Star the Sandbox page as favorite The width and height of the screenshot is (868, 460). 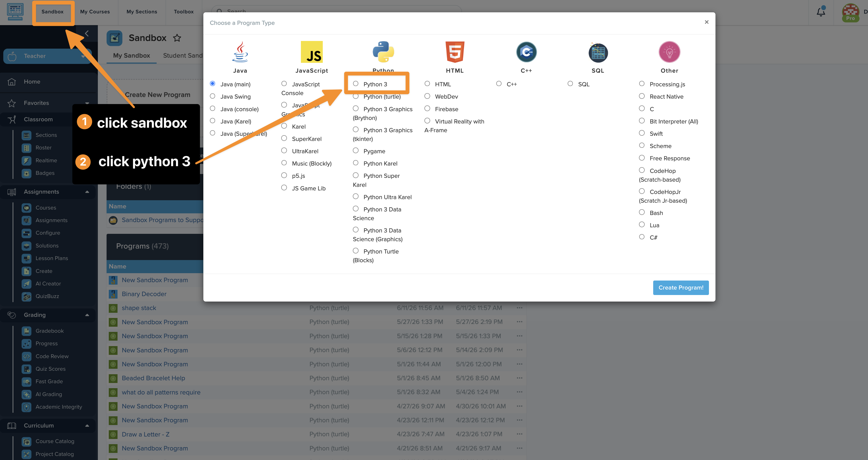tap(177, 38)
